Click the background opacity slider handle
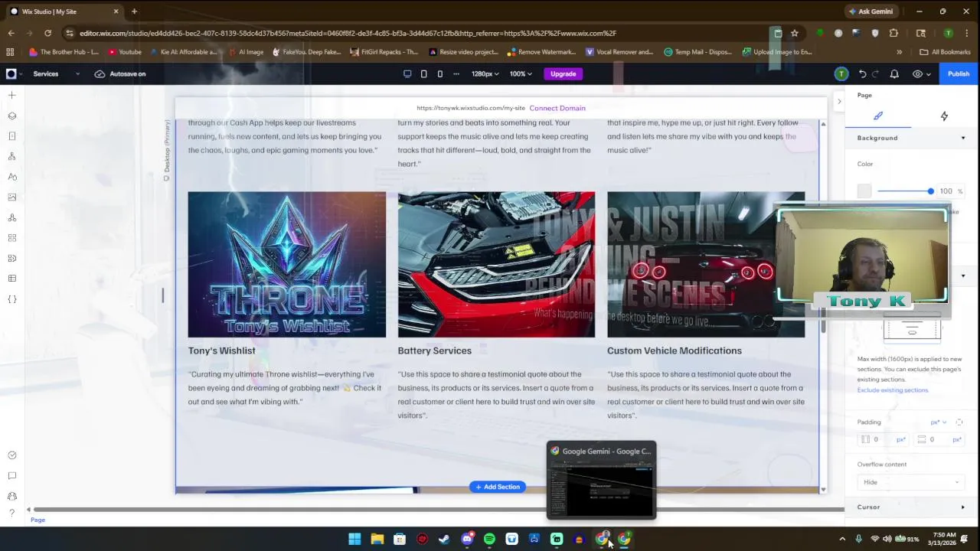980x551 pixels. pos(930,191)
